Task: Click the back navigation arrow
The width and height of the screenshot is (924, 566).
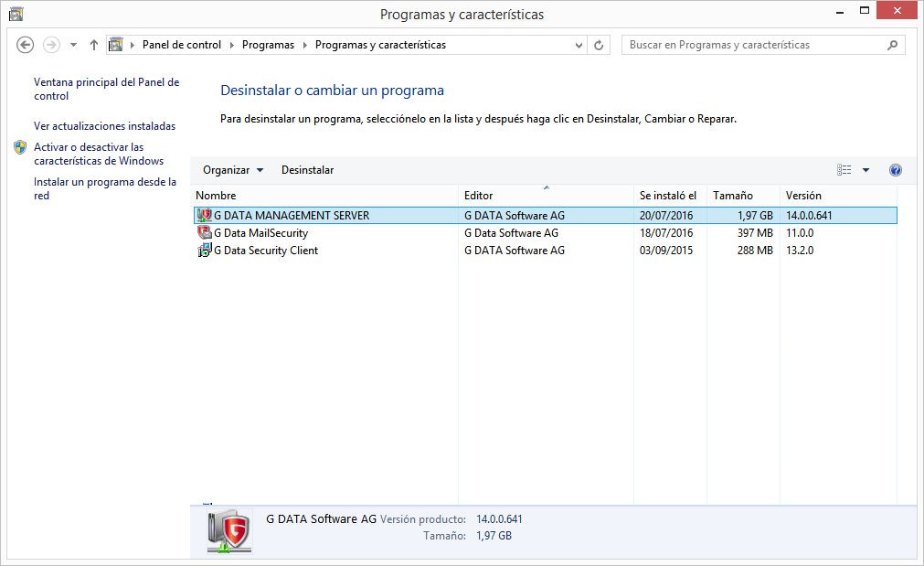Action: click(26, 45)
